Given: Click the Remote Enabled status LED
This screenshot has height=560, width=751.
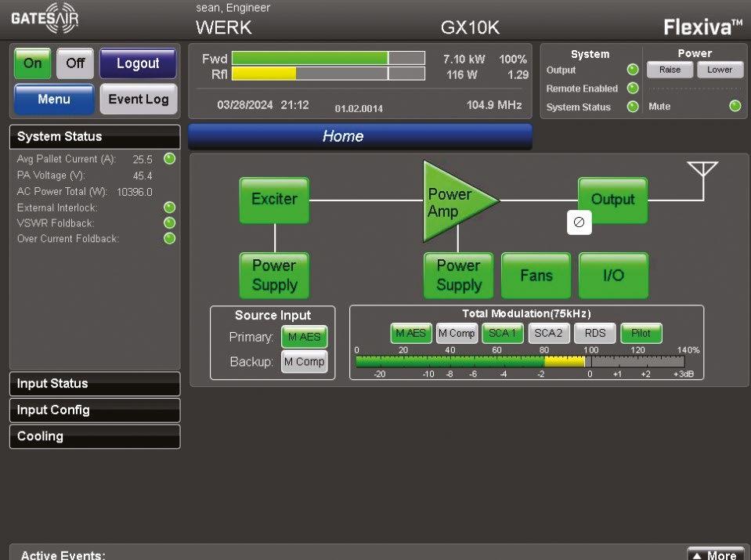Looking at the screenshot, I should [633, 89].
